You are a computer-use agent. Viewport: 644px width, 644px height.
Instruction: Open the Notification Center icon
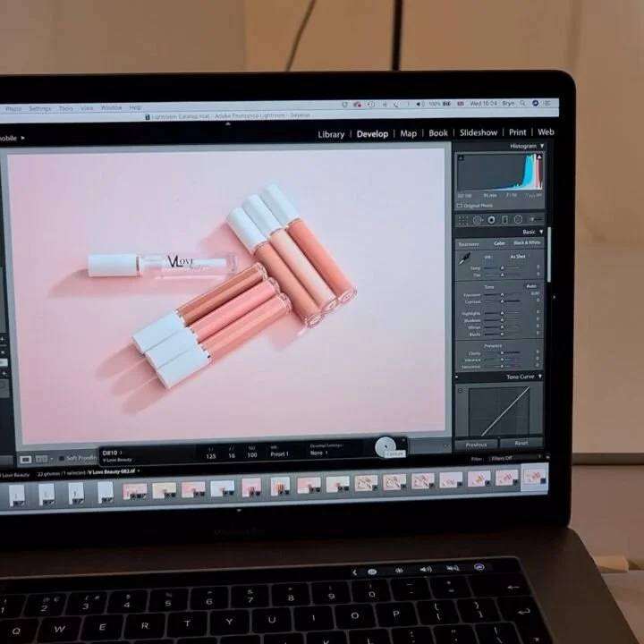coord(547,103)
